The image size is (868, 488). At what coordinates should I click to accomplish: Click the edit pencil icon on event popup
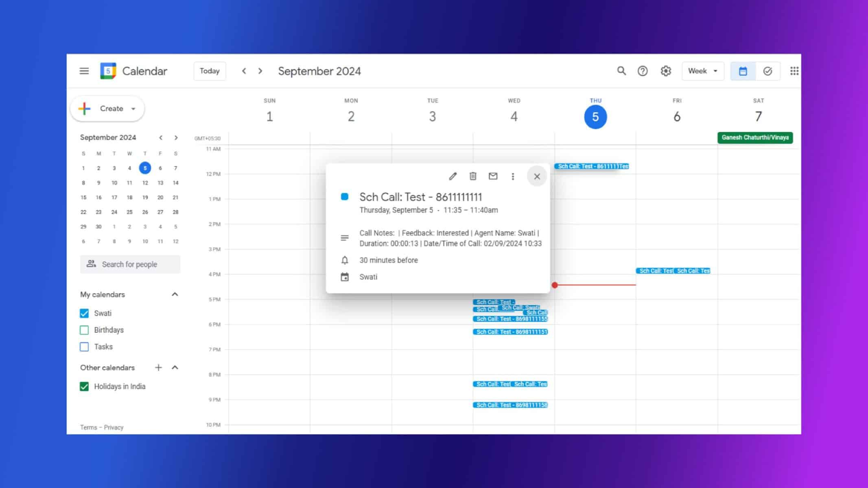(x=453, y=176)
